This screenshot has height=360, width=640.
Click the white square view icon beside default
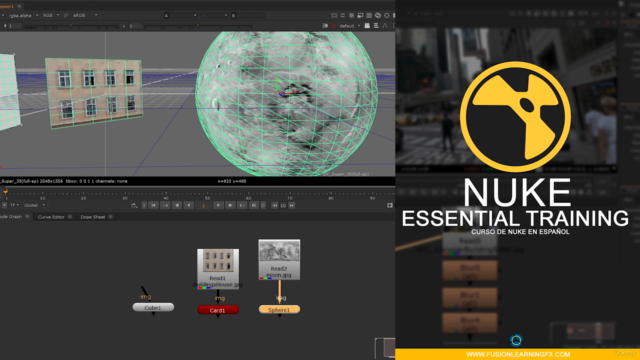coord(367,26)
